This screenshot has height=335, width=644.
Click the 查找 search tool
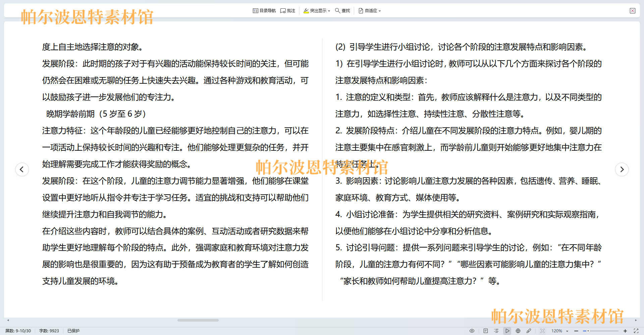[x=342, y=11]
